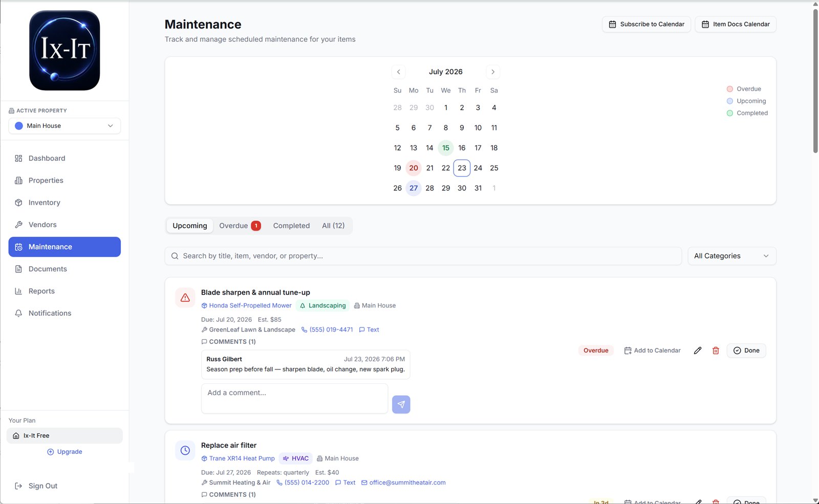Sign Out of the account
819x504 pixels.
click(36, 486)
